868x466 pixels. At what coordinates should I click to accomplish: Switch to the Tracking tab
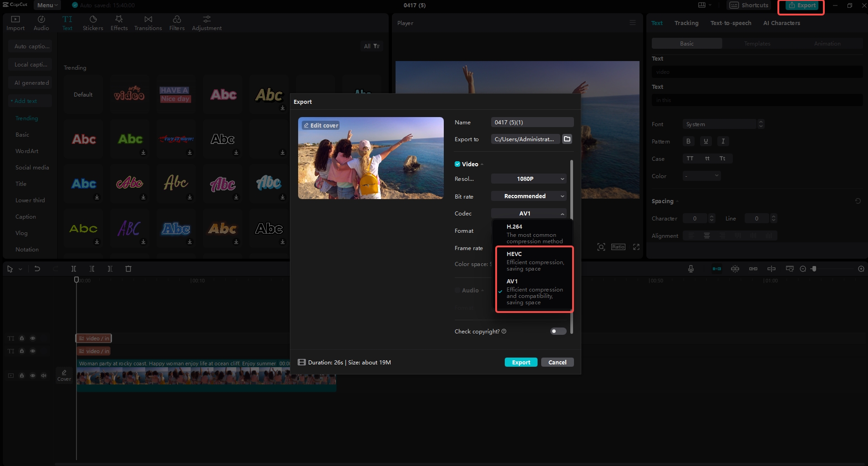coord(686,23)
